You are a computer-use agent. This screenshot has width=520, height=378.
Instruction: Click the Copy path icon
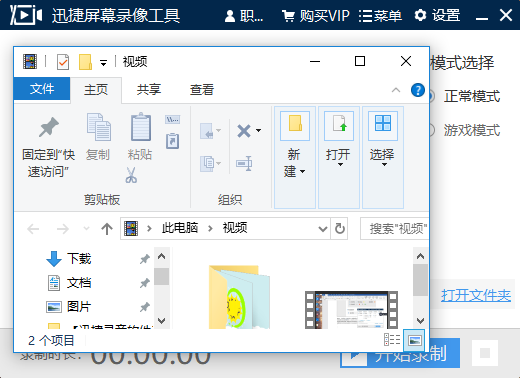(x=172, y=120)
